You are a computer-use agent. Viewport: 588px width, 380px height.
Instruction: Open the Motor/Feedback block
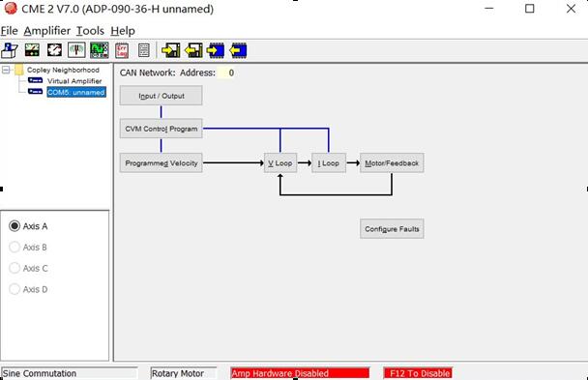tap(392, 163)
